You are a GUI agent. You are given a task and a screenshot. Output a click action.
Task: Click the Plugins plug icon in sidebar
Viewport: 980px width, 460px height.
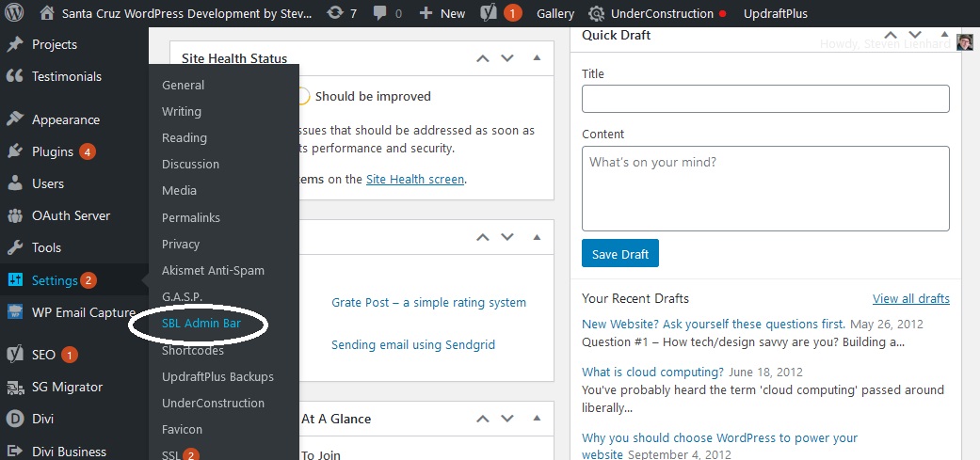[15, 151]
